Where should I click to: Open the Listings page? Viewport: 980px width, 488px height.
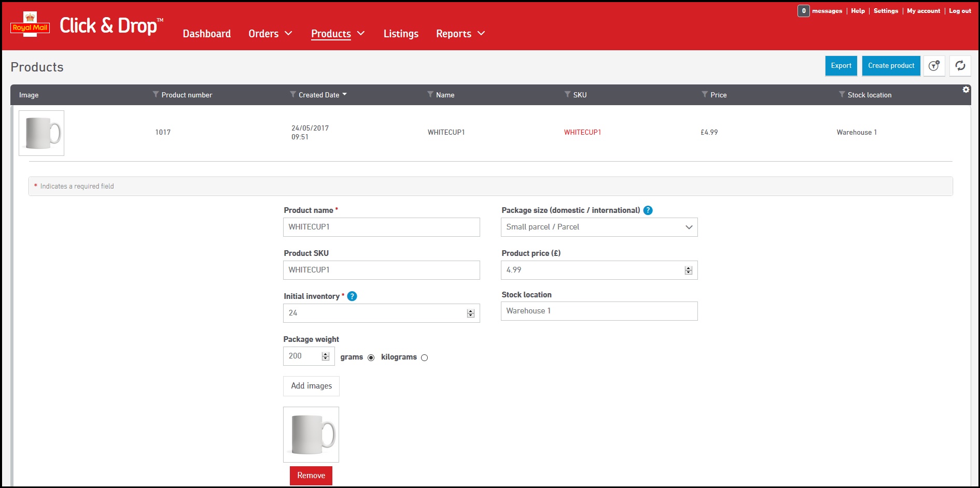point(401,34)
